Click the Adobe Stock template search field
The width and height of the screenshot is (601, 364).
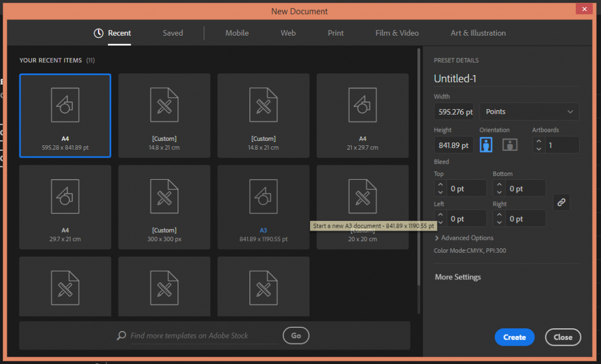click(x=204, y=336)
